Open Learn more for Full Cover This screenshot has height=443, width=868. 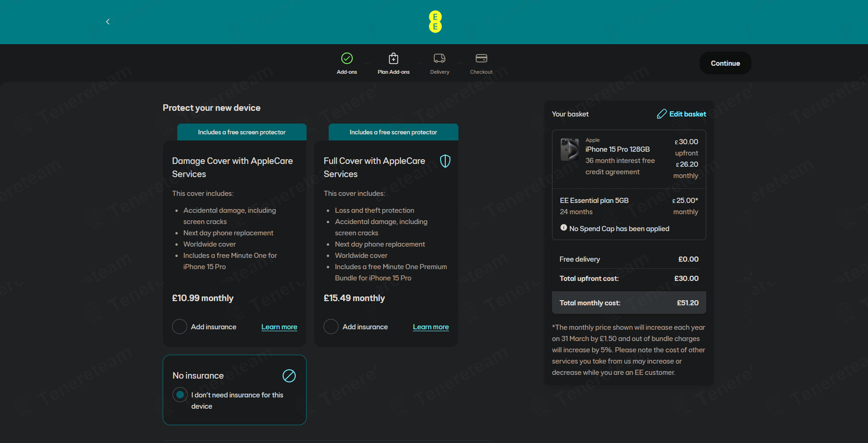(430, 327)
